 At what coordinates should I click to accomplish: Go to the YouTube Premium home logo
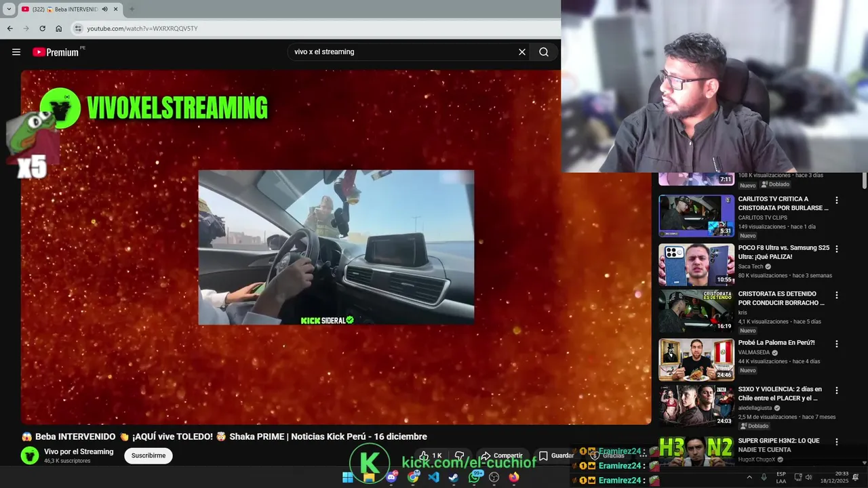[x=56, y=52]
